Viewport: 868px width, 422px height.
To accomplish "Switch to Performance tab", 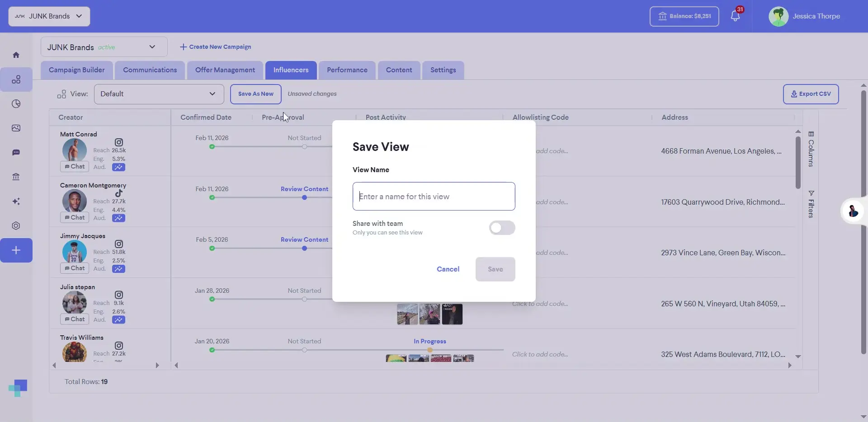I will [x=347, y=70].
